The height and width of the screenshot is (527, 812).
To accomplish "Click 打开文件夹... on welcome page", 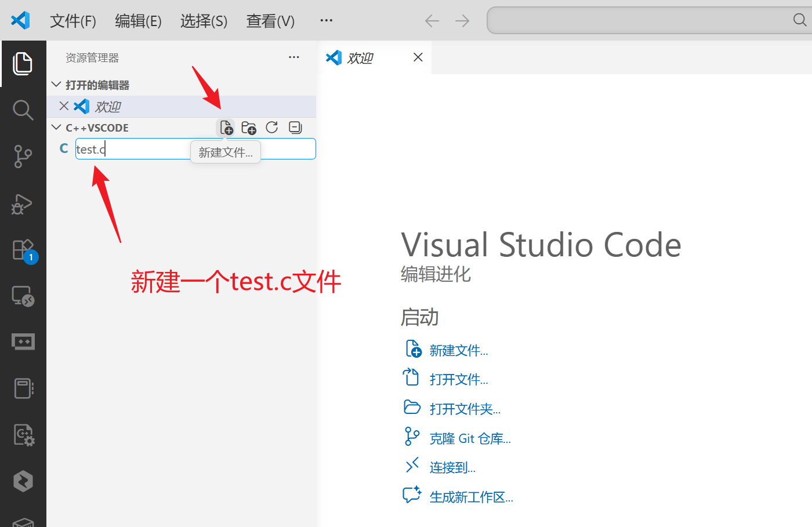I will tap(465, 409).
